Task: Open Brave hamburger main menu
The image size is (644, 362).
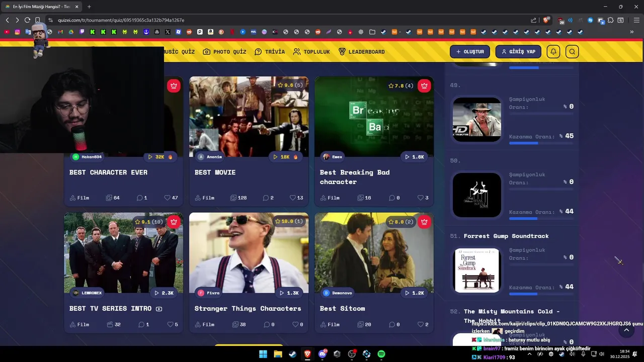Action: pos(636,20)
